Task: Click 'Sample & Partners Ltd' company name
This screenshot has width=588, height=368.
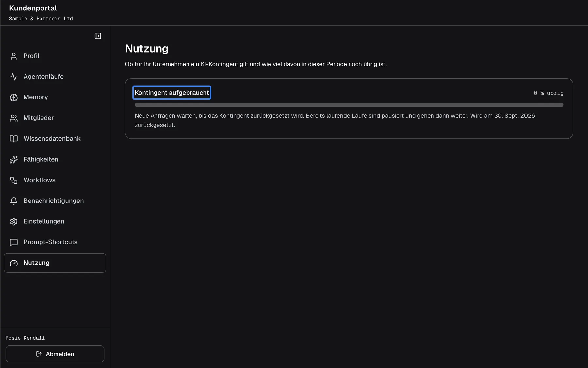Action: click(x=41, y=19)
